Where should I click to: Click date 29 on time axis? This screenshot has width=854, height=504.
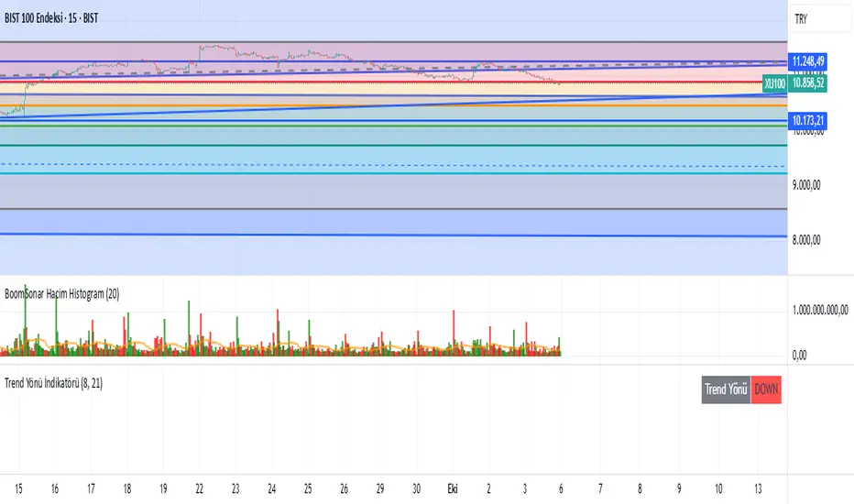coord(380,488)
